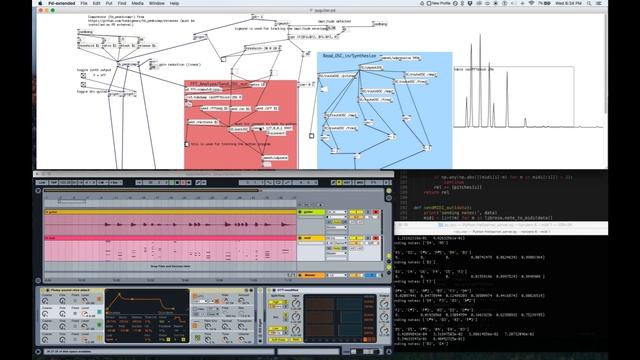Arm the guitar track for recording
The height and width of the screenshot is (360, 640).
[x=376, y=212]
